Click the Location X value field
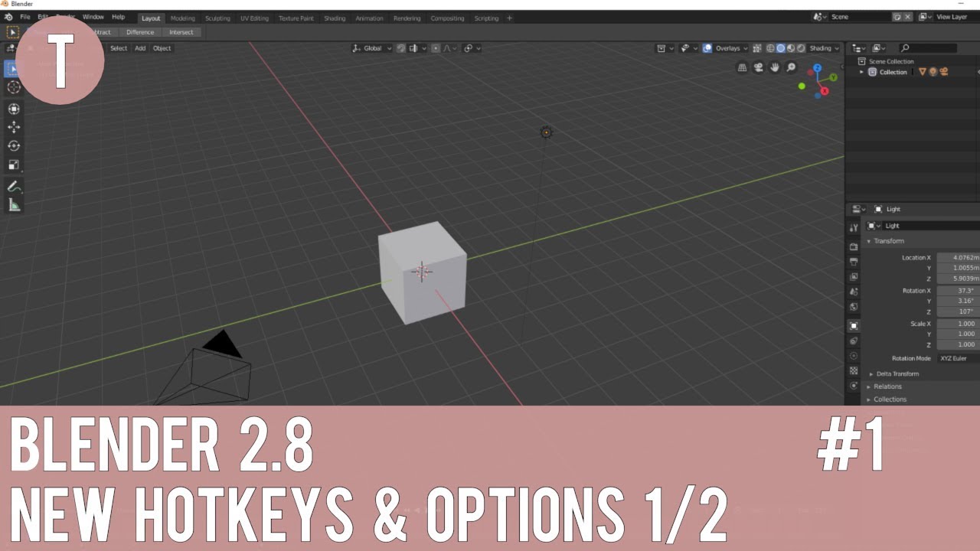Viewport: 980px width, 551px height. [x=958, y=258]
